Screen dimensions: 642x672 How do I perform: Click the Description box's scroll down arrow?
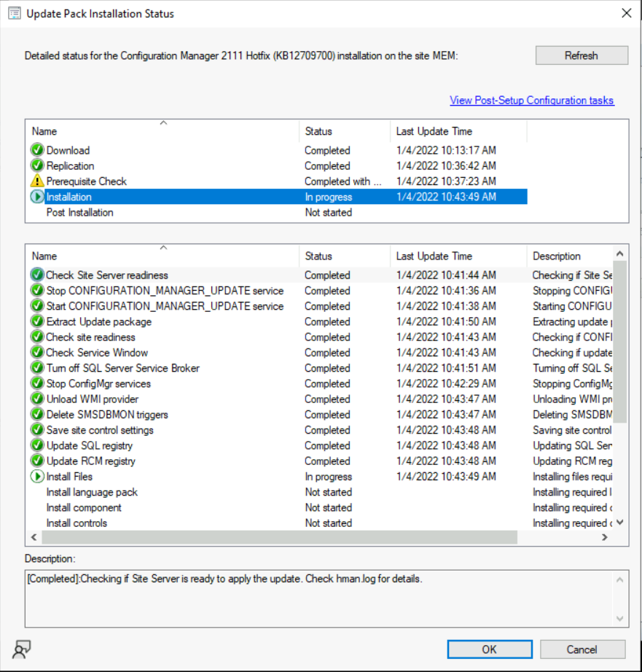619,618
